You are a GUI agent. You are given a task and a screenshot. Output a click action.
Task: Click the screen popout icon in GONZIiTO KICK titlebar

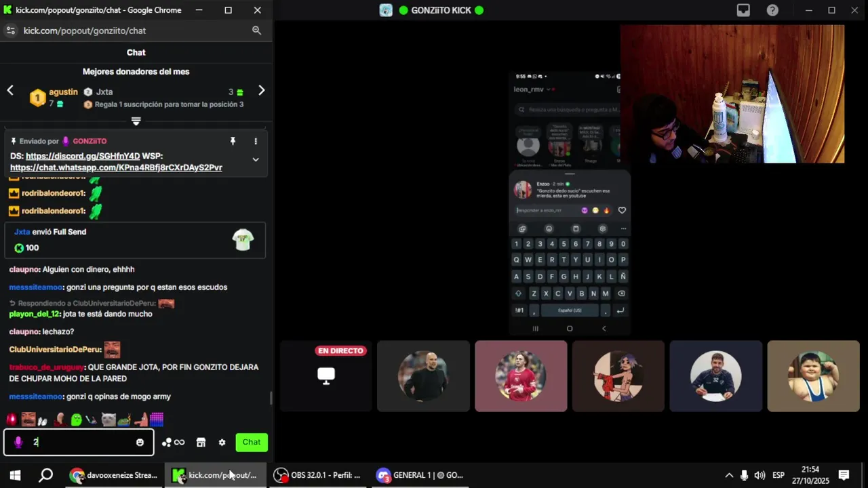point(743,10)
